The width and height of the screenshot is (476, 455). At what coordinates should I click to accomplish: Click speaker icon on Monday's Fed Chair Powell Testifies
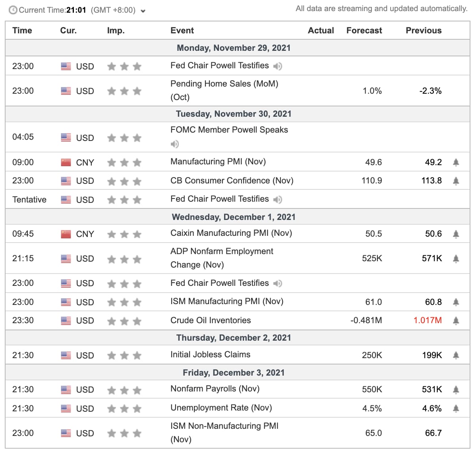coord(278,66)
